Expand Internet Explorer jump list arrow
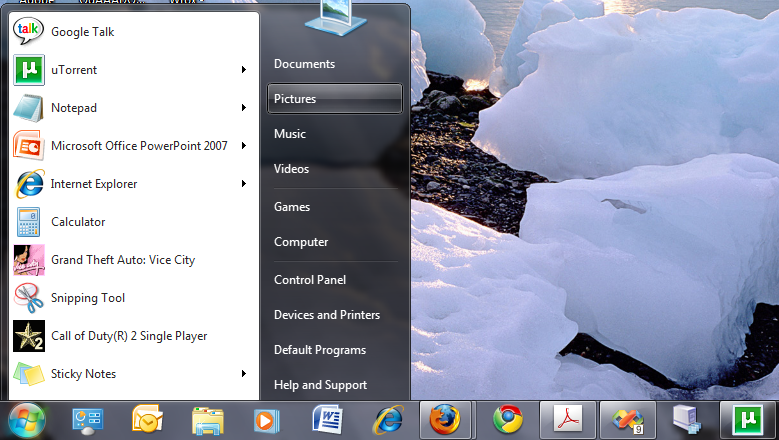 tap(243, 184)
